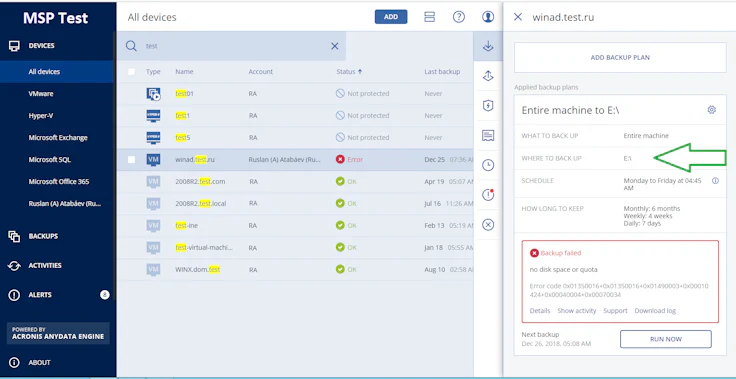Click the schedule info icon

point(715,181)
